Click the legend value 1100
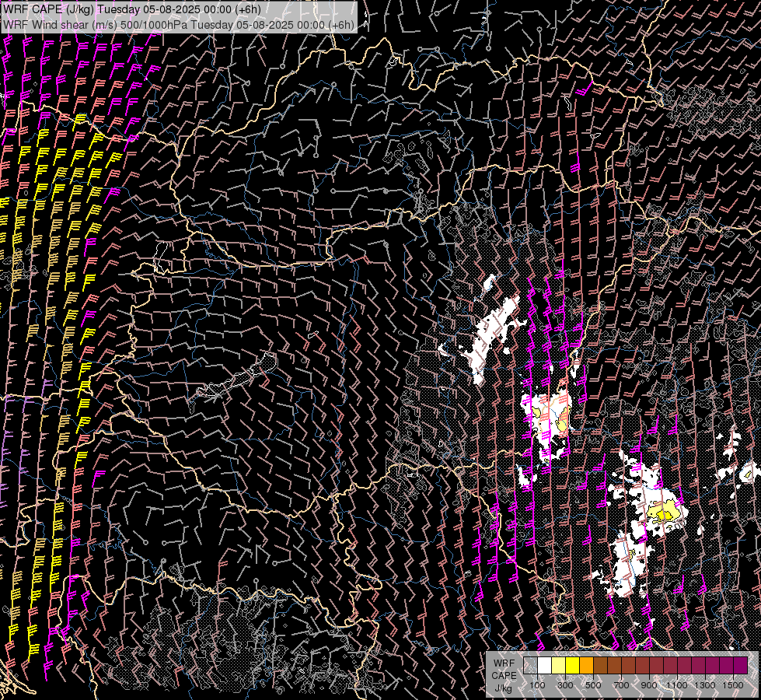Screen dimensions: 761x700 (677, 685)
